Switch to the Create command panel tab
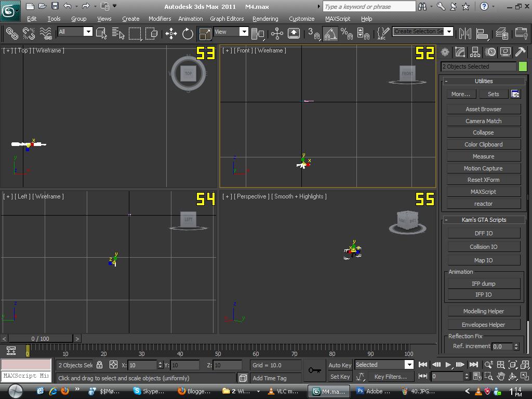This screenshot has width=532, height=399. 445,52
